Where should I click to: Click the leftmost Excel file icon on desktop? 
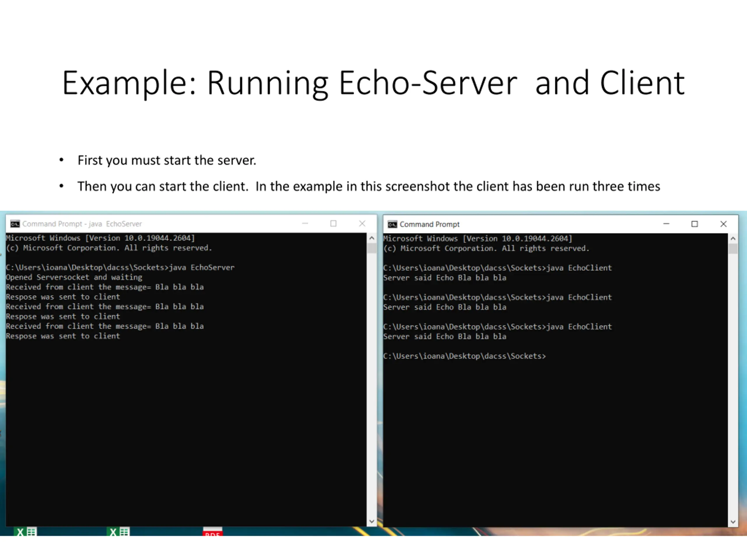[25, 532]
